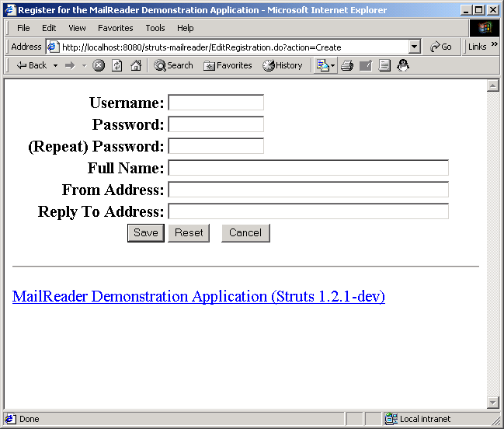
Task: Expand the Links toolbar chevron
Action: tap(495, 44)
